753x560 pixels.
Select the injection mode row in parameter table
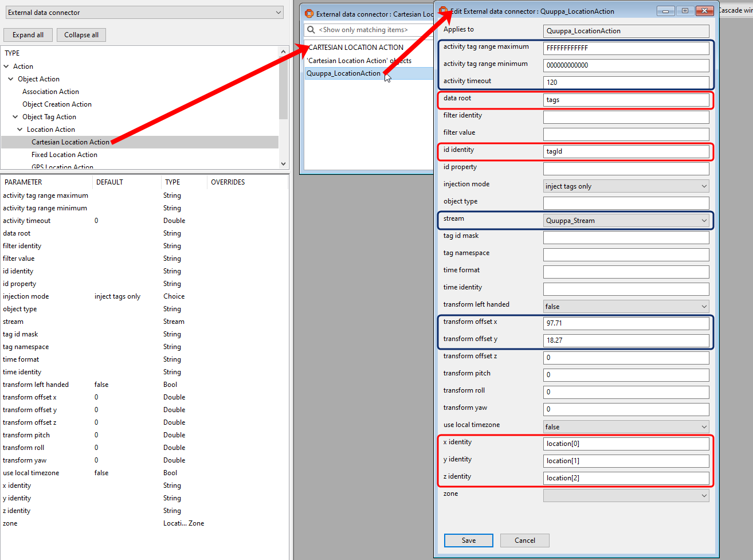point(143,296)
